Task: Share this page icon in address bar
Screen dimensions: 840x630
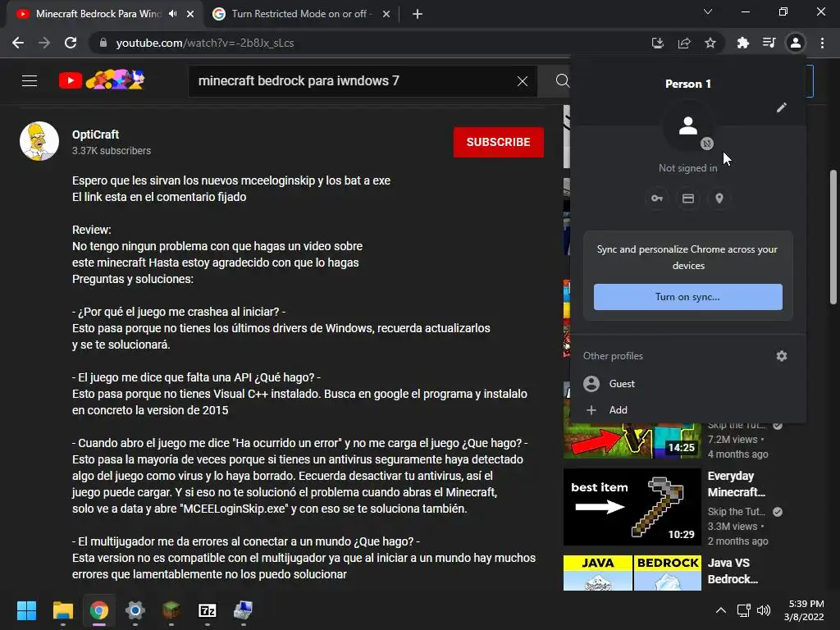Action: [x=684, y=43]
